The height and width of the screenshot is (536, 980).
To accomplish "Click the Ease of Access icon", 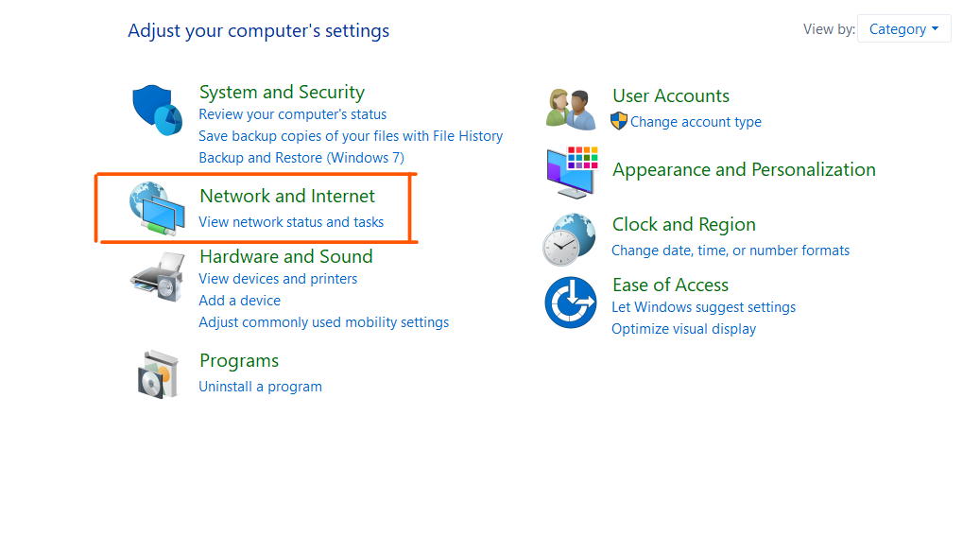I will [571, 303].
